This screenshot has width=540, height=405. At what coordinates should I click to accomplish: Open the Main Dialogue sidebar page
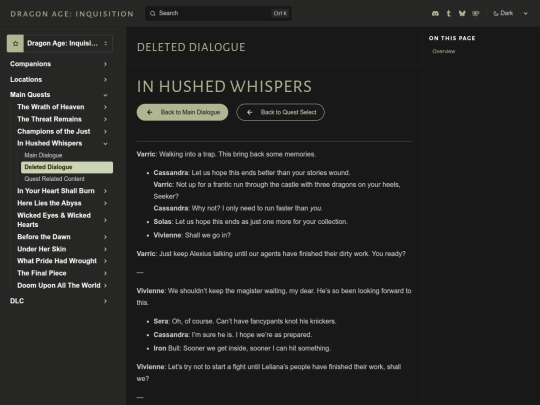coord(43,155)
